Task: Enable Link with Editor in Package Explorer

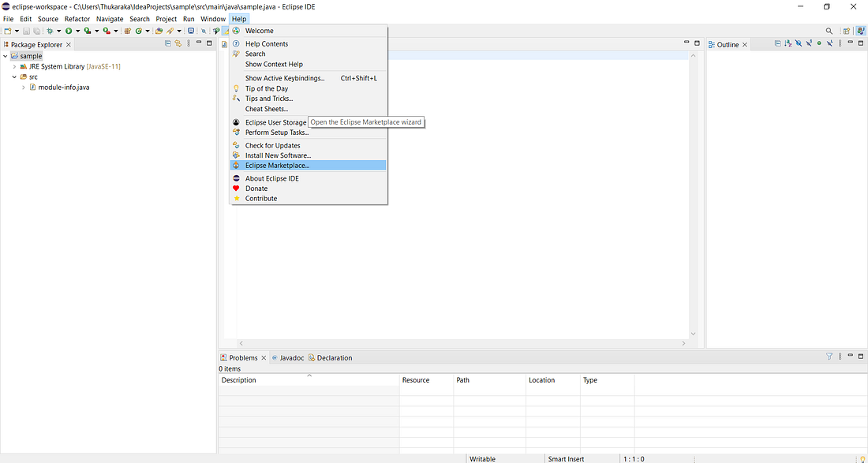Action: coord(179,44)
